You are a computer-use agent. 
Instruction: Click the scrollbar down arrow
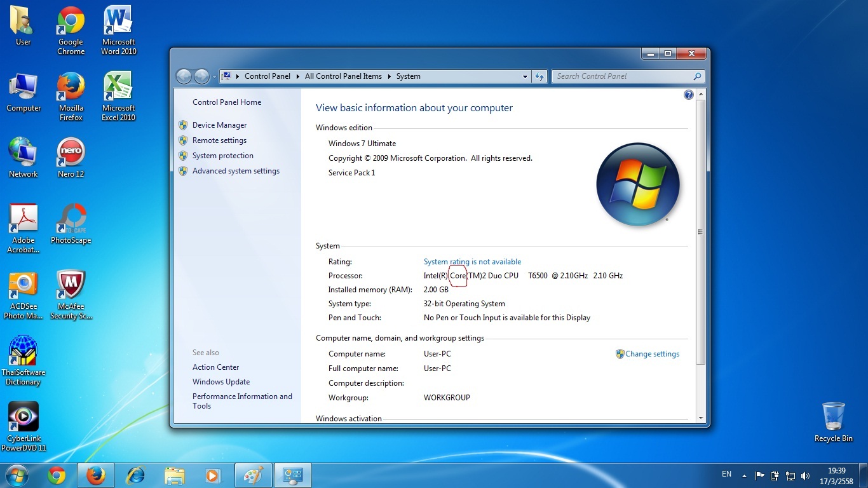point(701,417)
